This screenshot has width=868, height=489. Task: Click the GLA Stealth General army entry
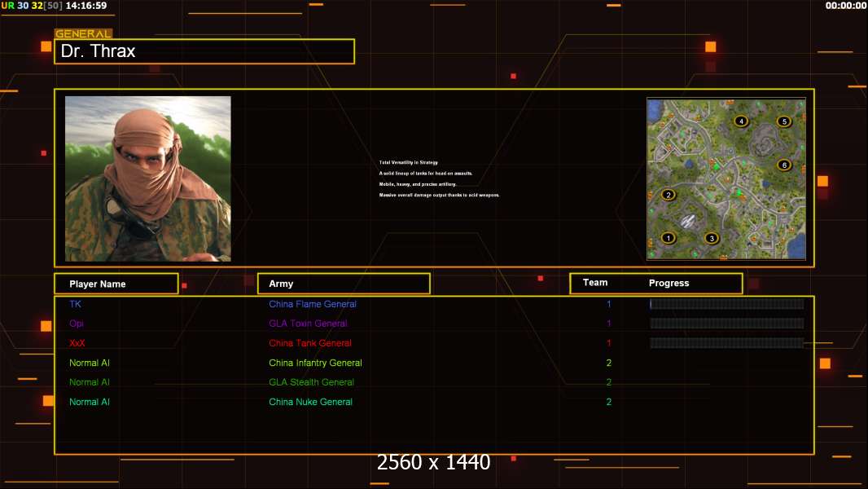(x=312, y=382)
